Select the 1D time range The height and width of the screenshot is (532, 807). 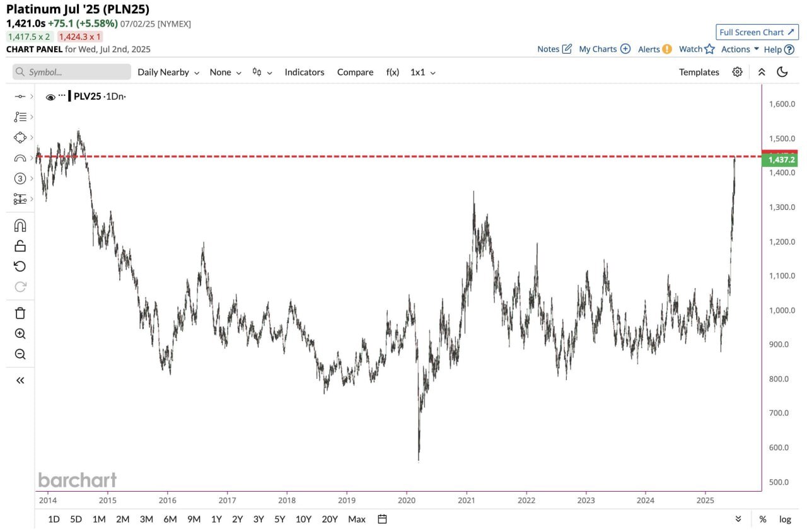coord(54,519)
